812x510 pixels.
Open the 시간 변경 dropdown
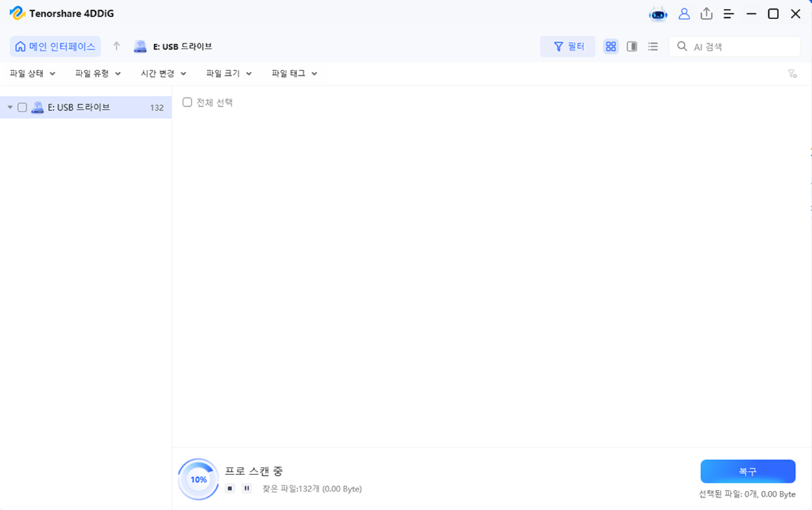coord(163,73)
